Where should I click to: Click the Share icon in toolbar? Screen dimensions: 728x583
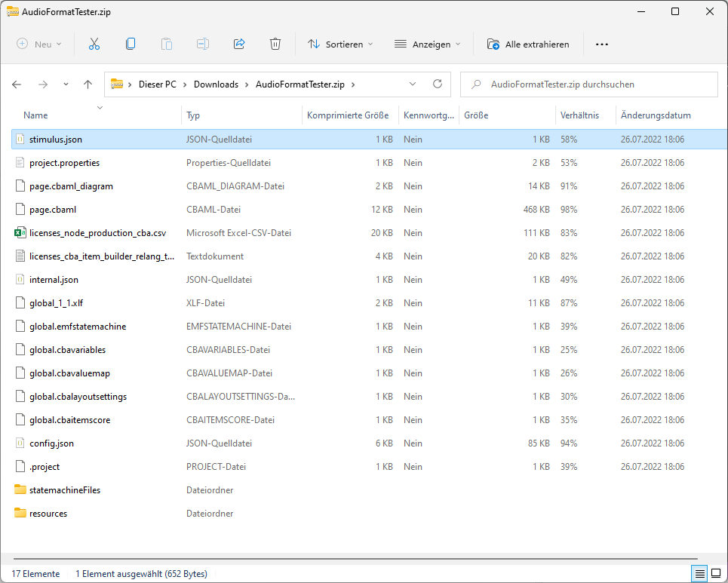click(x=239, y=44)
